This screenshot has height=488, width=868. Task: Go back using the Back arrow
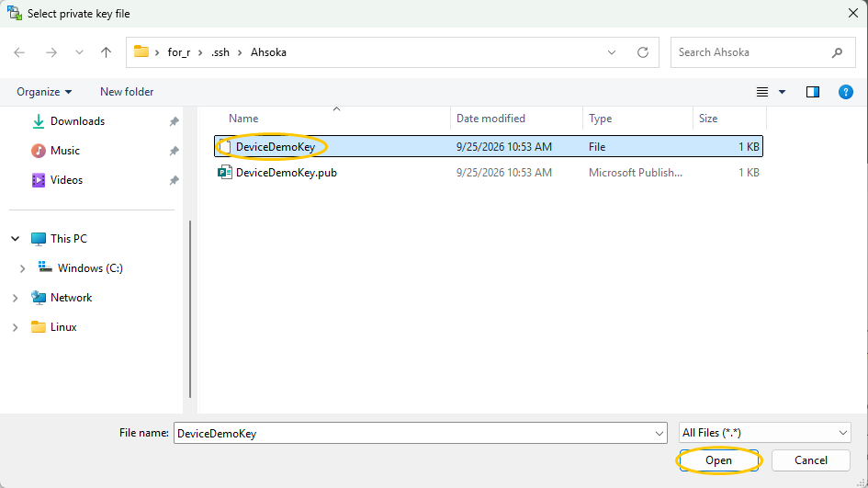[19, 52]
